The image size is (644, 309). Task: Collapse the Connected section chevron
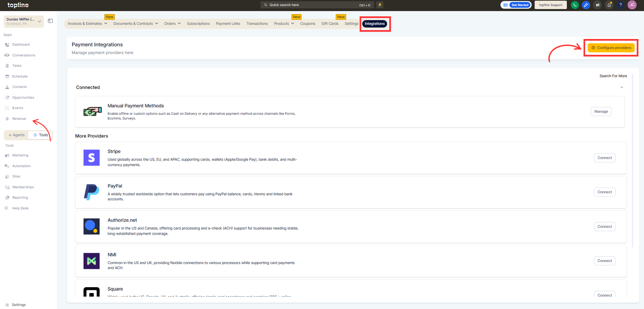coord(622,87)
